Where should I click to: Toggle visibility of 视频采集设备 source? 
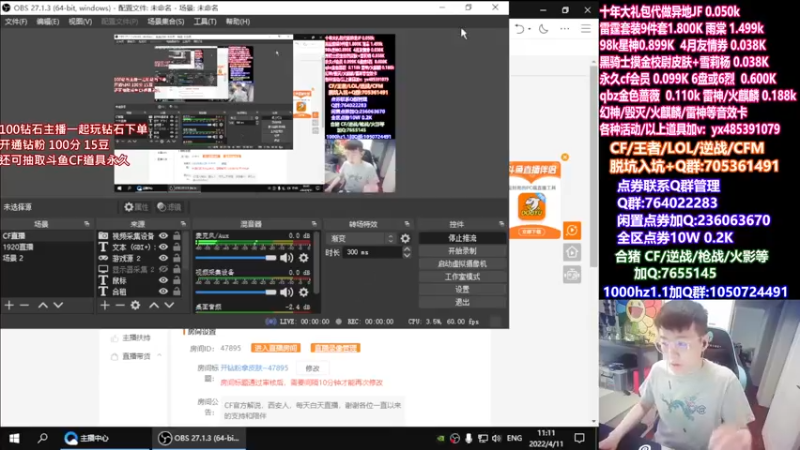(x=163, y=236)
